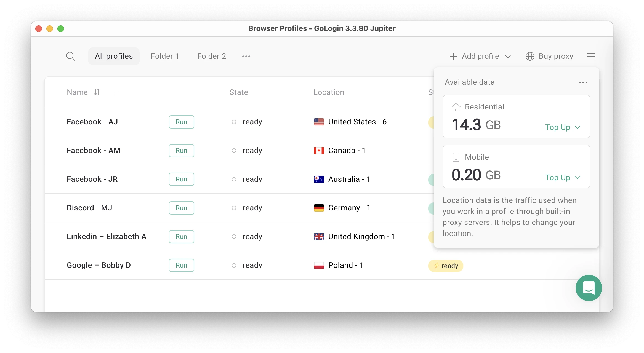Screen dimensions: 644x353
Task: Click the Canada flag icon
Action: pos(319,151)
